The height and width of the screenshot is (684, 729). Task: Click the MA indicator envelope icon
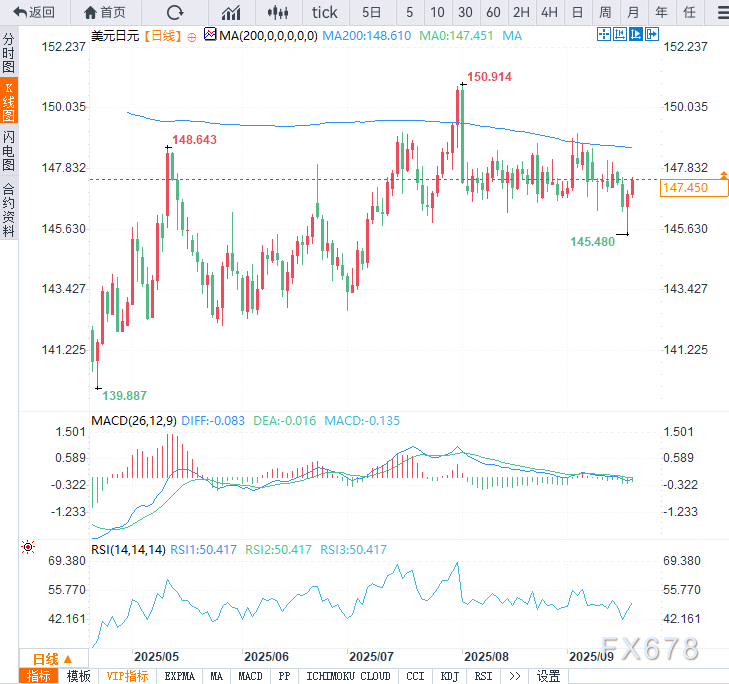click(x=209, y=35)
